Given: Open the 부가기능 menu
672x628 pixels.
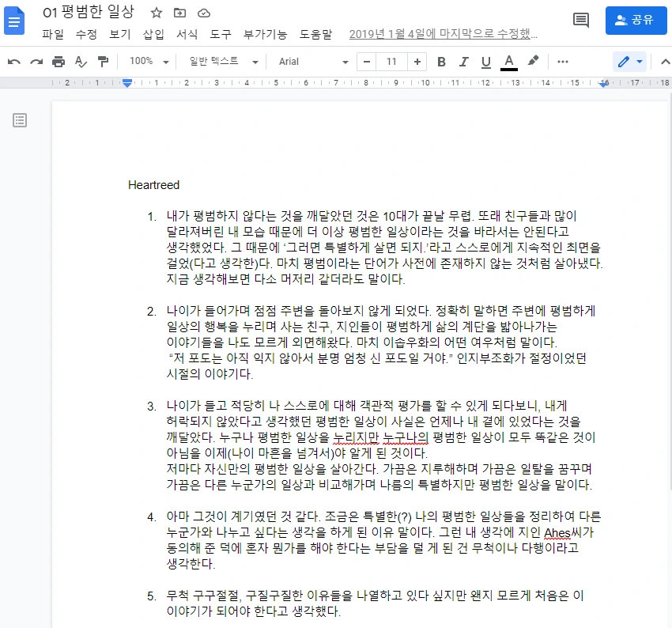Looking at the screenshot, I should point(265,34).
